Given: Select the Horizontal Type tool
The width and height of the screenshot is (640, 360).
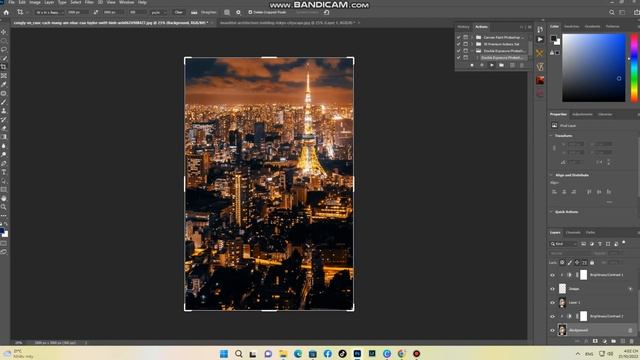Looking at the screenshot, I should click(x=4, y=172).
